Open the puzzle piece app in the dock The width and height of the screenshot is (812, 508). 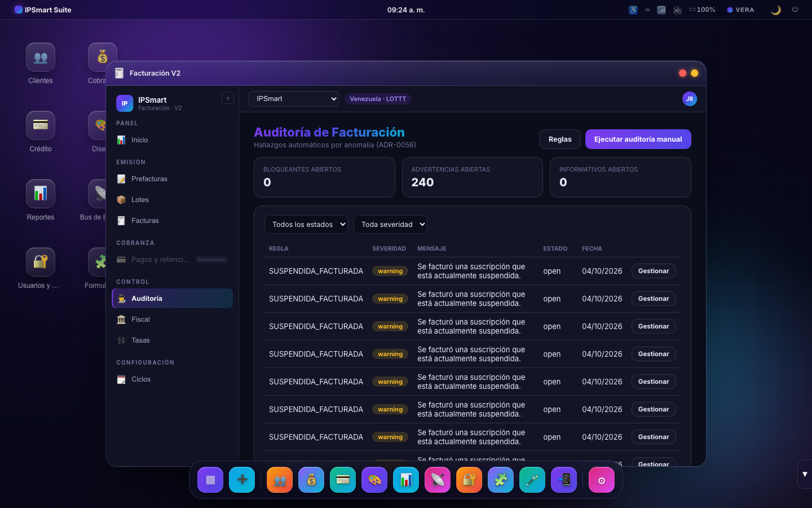(x=501, y=480)
